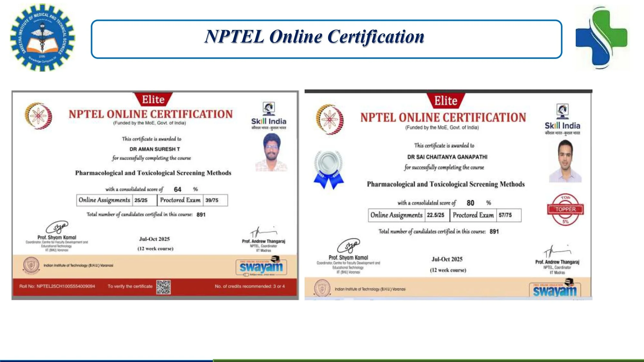
Task: Click the Prof. Andrew Thangaraj signature on the right certificate
Action: click(x=557, y=251)
